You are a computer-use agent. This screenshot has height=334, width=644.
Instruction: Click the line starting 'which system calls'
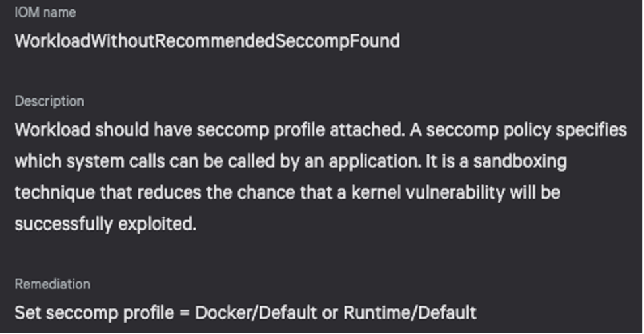tap(291, 161)
